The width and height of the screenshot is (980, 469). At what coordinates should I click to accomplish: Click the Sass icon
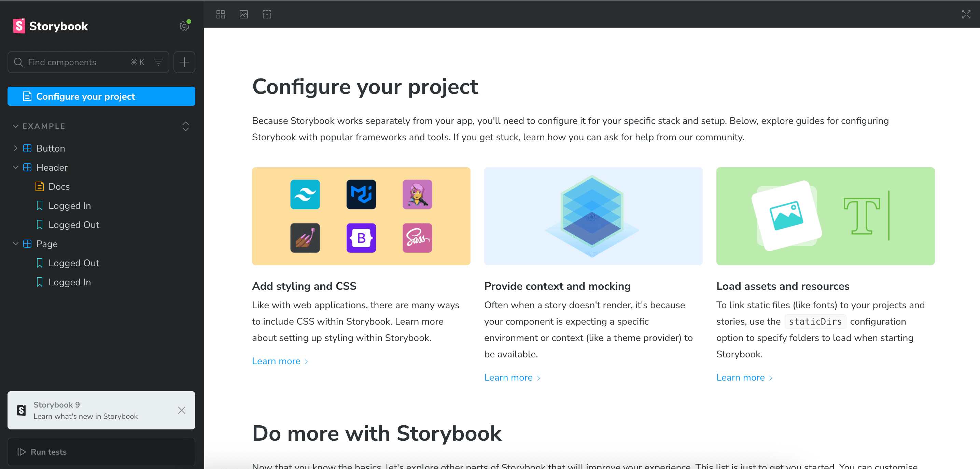click(417, 238)
